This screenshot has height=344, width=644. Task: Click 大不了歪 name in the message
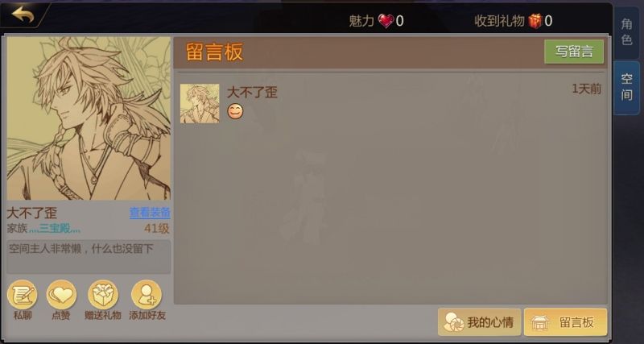[252, 92]
